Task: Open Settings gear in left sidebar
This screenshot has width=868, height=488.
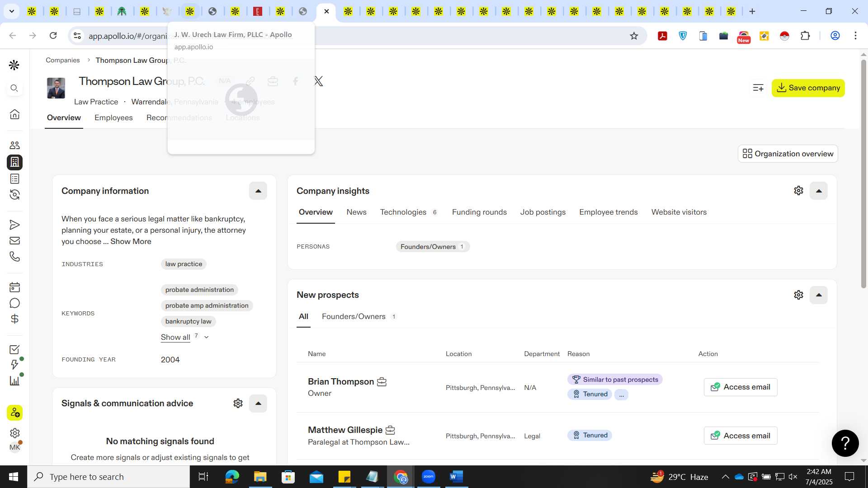Action: (14, 433)
